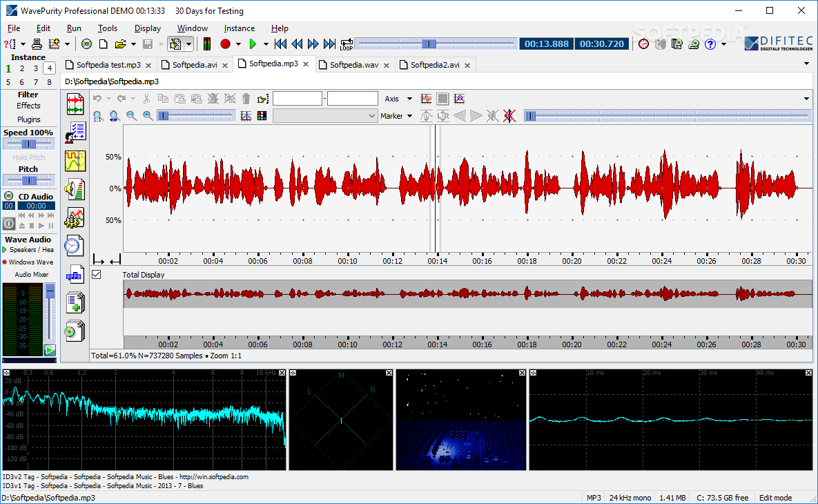The image size is (818, 504).
Task: Open play button dropdown arrow
Action: click(266, 44)
